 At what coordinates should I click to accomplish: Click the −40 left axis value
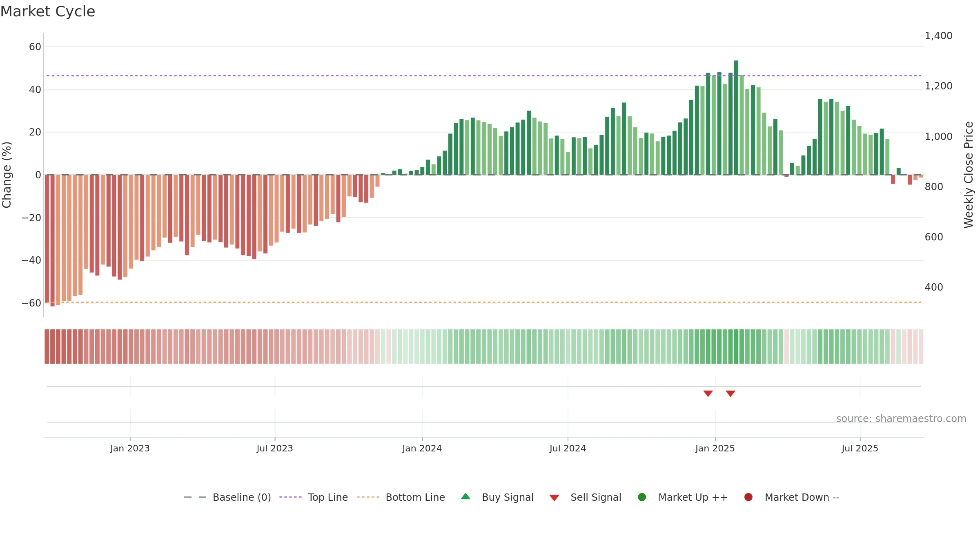click(31, 260)
